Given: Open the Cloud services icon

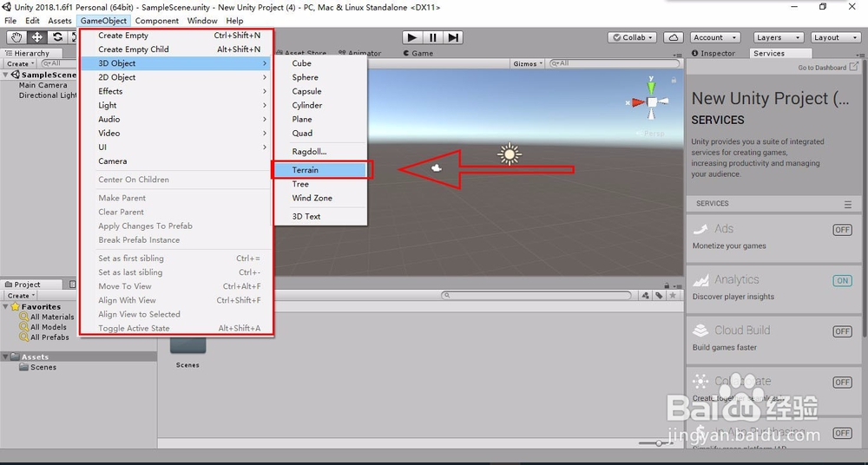Looking at the screenshot, I should [674, 37].
